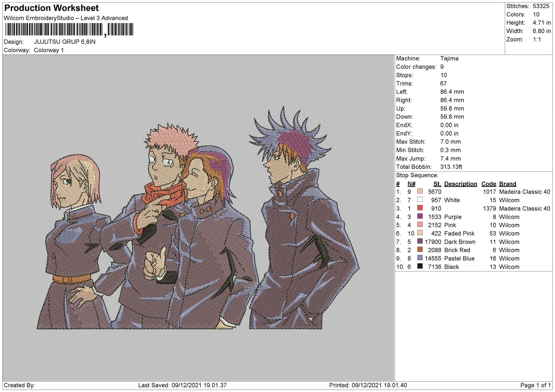
Task: Click the embroidery design preview image
Action: (x=198, y=218)
